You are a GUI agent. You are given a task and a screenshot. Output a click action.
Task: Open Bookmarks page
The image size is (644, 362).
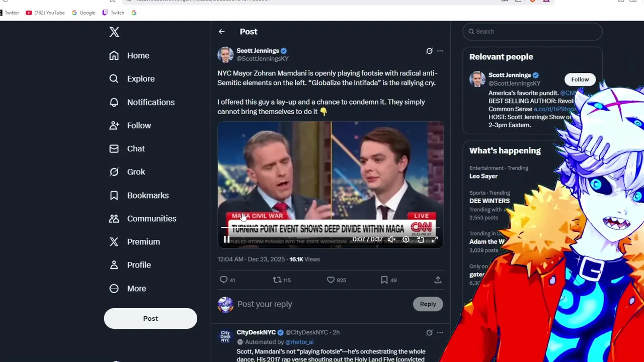click(x=139, y=195)
